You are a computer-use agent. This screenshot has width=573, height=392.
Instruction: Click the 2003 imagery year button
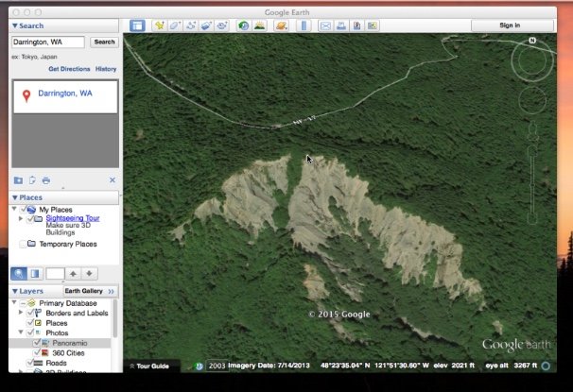pyautogui.click(x=217, y=366)
